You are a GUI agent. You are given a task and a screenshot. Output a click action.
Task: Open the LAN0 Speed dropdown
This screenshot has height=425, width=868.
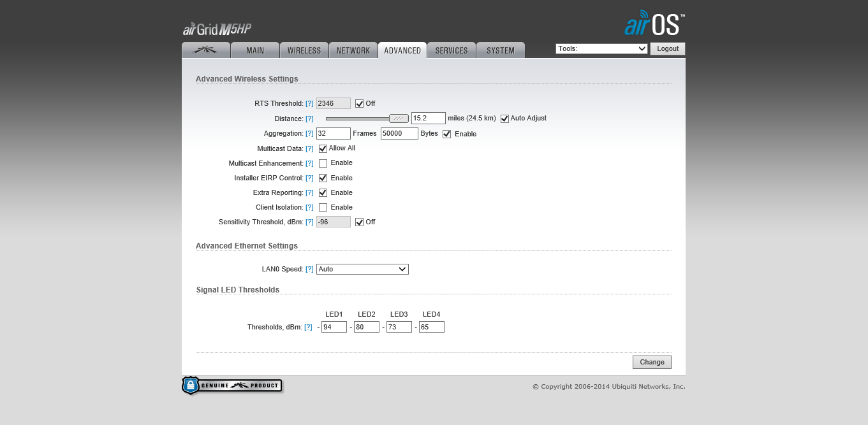362,269
